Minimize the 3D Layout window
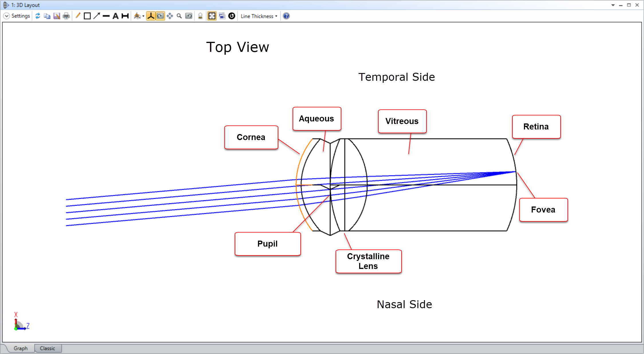This screenshot has height=354, width=644. (x=621, y=5)
